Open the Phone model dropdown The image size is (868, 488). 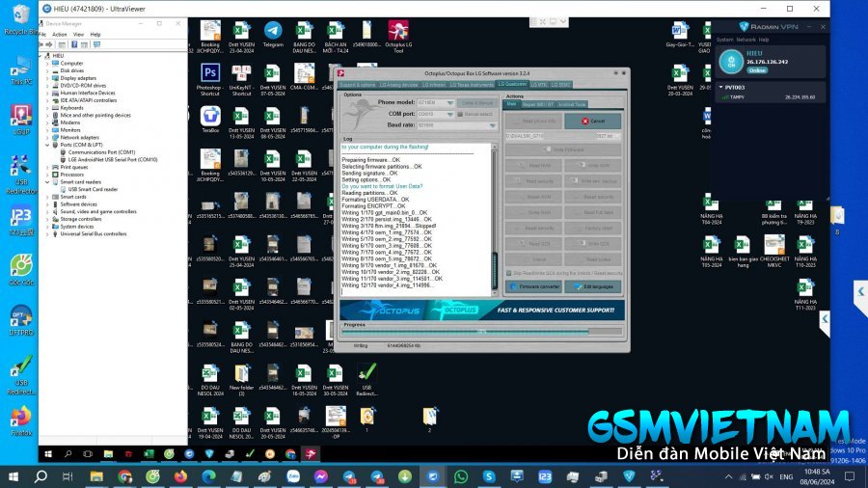(x=436, y=103)
